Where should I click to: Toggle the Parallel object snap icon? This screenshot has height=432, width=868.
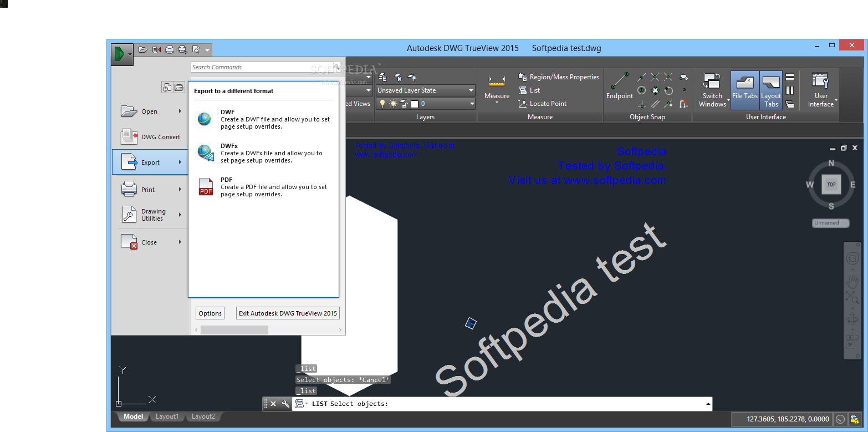click(655, 104)
